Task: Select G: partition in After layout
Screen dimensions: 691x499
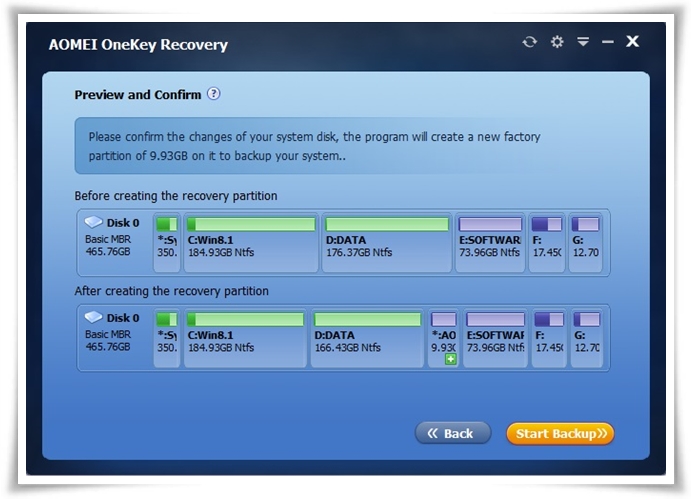Action: click(587, 338)
